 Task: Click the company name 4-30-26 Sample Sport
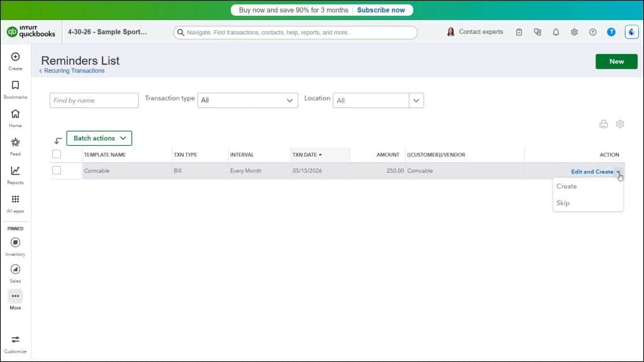point(107,32)
